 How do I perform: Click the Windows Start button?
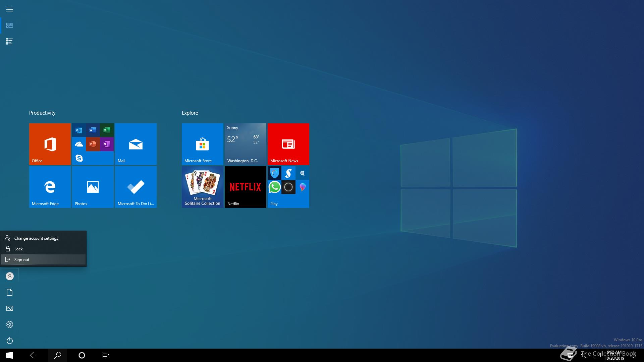(x=9, y=355)
